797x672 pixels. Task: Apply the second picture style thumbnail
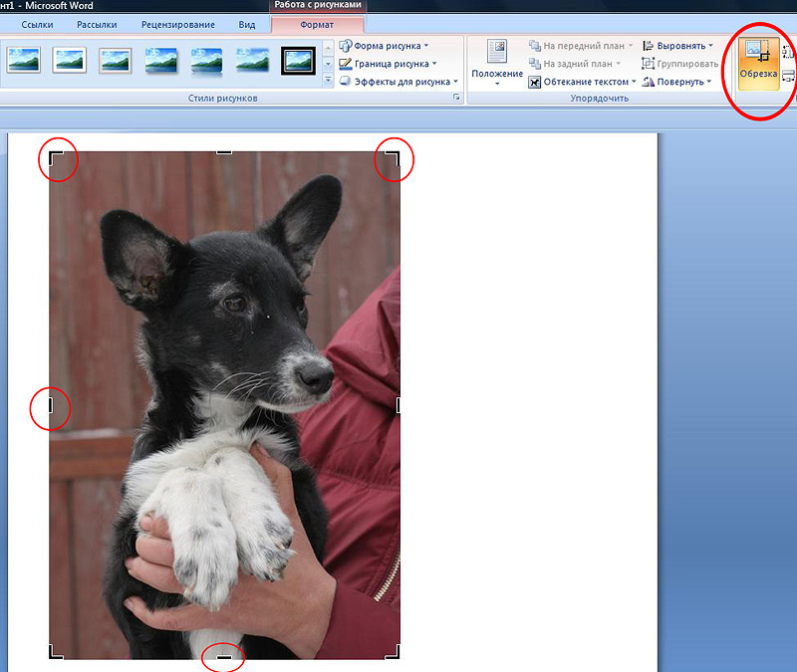tap(69, 60)
